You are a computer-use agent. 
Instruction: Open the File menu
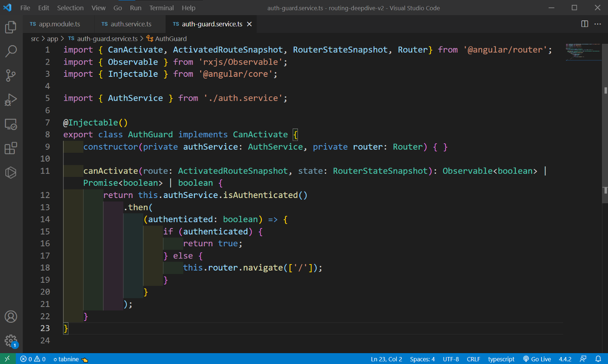pyautogui.click(x=25, y=8)
